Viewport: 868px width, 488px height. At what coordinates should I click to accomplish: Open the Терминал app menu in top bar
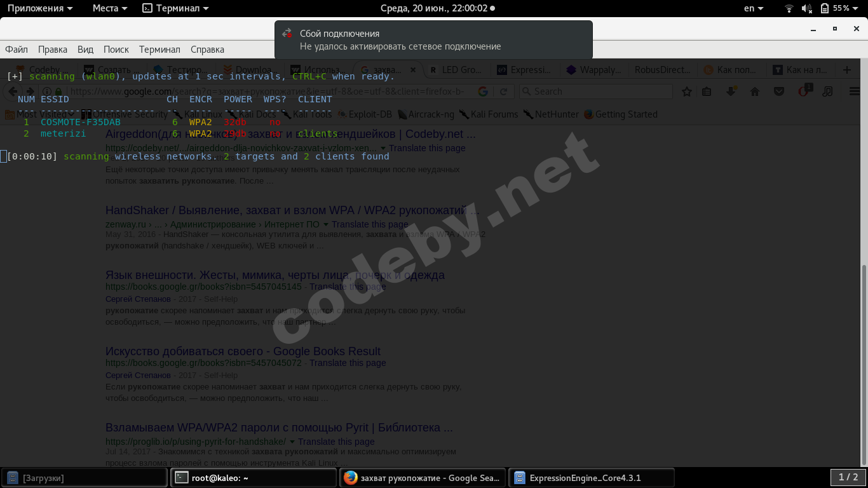tap(175, 8)
